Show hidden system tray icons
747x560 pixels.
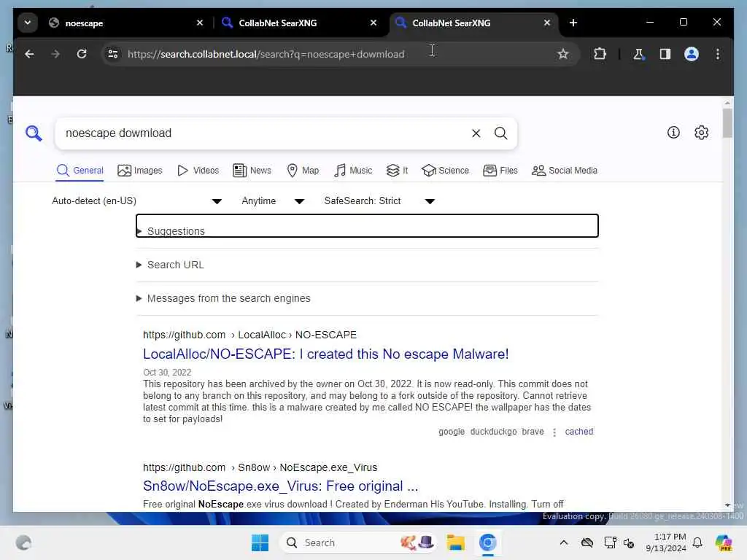pos(564,542)
